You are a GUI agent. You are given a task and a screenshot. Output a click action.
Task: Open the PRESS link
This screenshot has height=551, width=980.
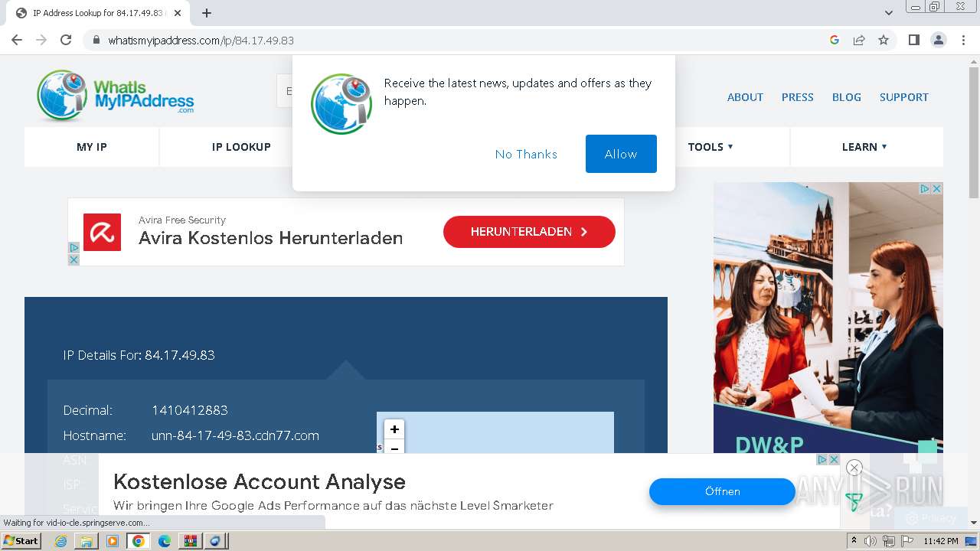click(797, 97)
